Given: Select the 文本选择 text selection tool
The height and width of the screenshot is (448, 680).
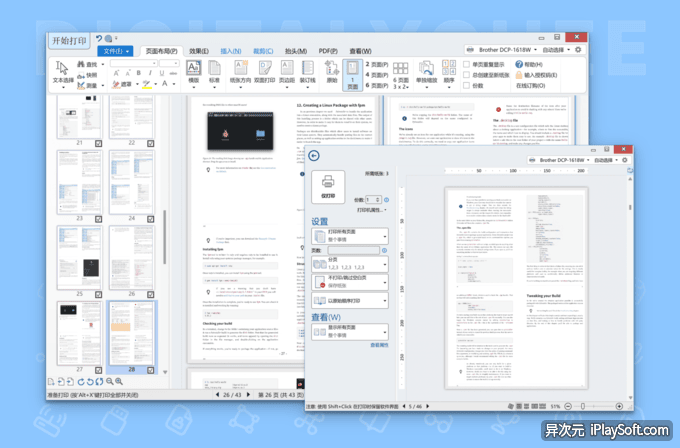Looking at the screenshot, I should [x=63, y=73].
